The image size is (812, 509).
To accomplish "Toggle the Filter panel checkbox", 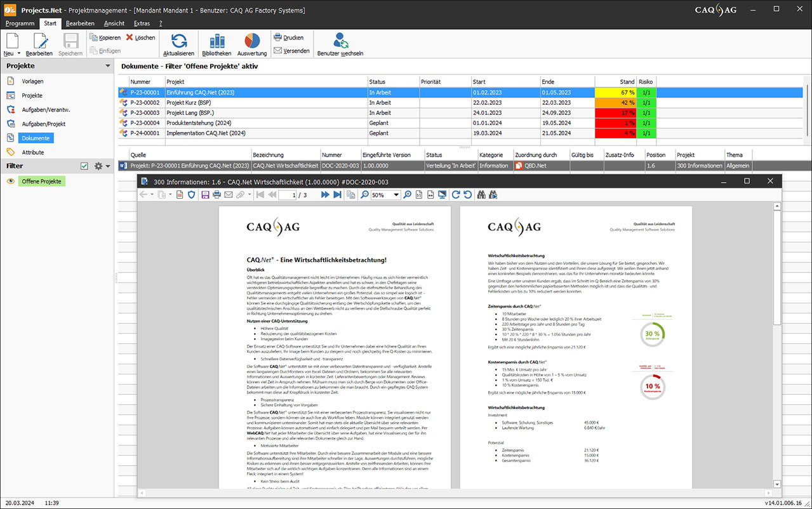I will point(84,166).
